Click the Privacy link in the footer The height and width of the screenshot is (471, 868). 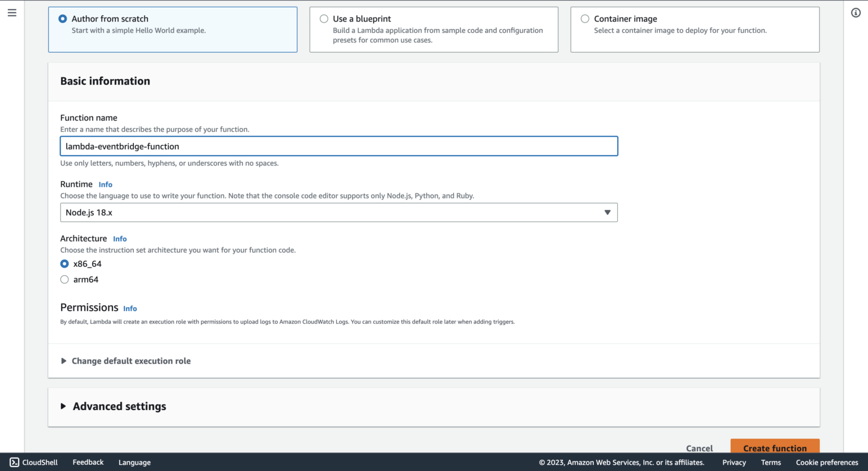734,462
